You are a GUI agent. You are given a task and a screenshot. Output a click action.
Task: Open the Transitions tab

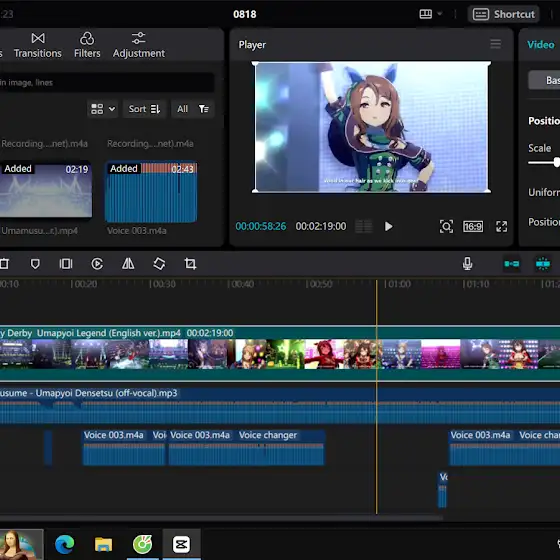click(x=38, y=45)
